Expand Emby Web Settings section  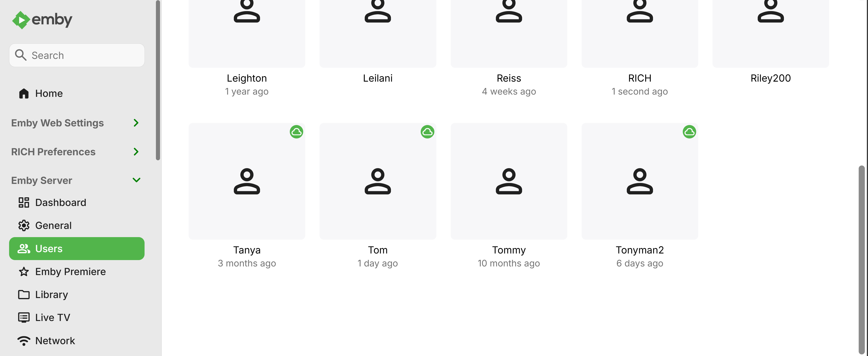tap(136, 123)
